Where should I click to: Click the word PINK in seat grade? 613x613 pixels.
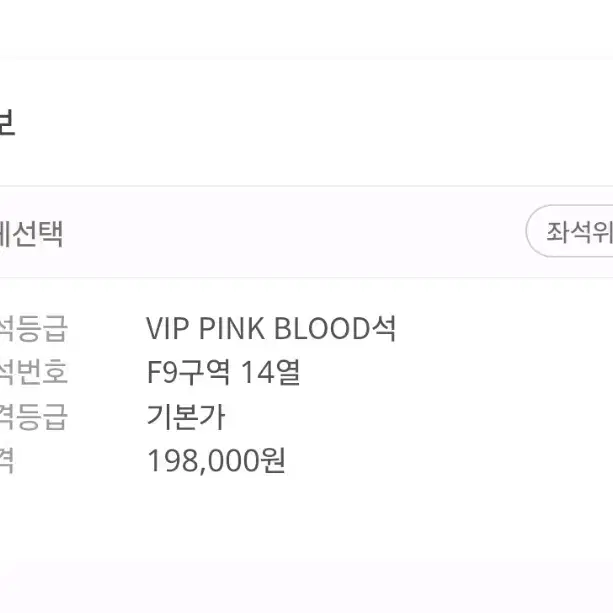pyautogui.click(x=231, y=328)
